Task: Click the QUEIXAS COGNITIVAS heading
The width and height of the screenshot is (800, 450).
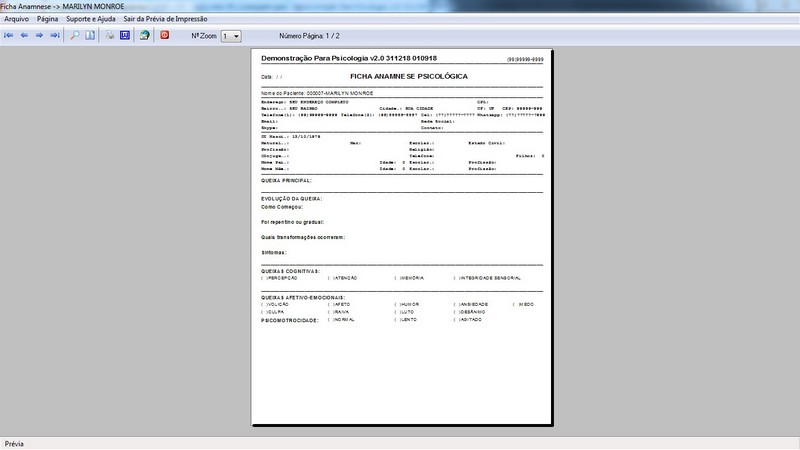Action: click(291, 271)
